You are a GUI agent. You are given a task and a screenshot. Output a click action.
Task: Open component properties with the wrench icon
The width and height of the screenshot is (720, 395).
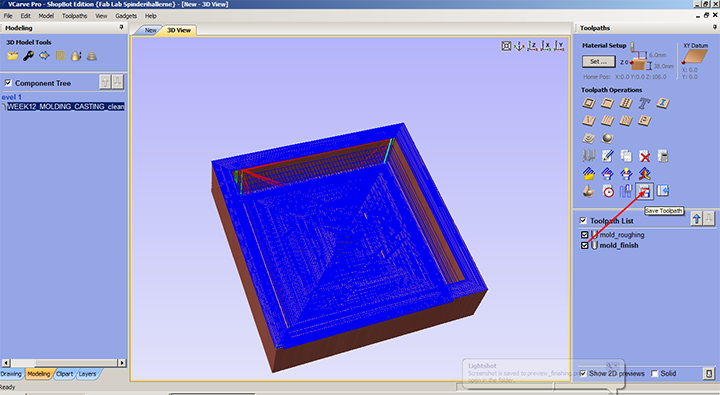[x=28, y=56]
